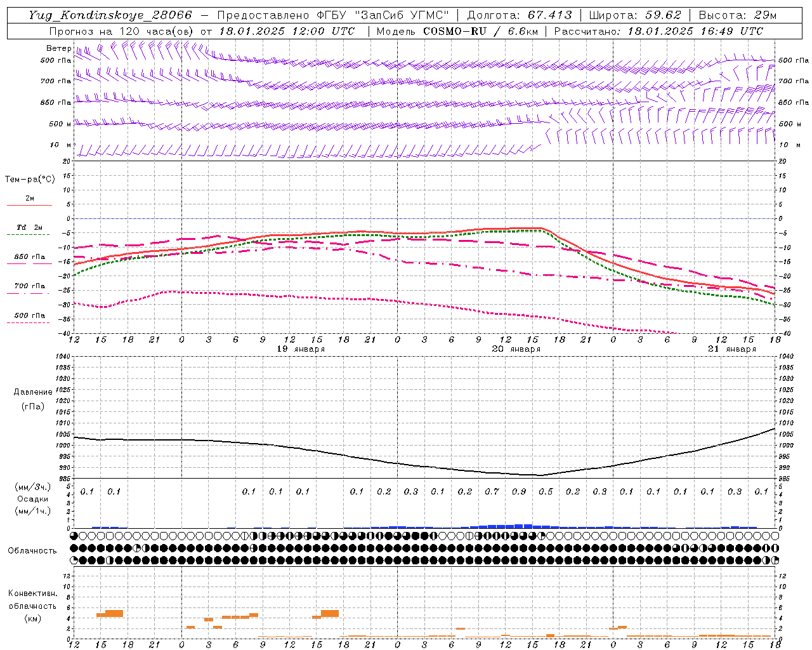The height and width of the screenshot is (650, 812).
Task: Click the 500 м wind level label on left
Action: tap(60, 124)
